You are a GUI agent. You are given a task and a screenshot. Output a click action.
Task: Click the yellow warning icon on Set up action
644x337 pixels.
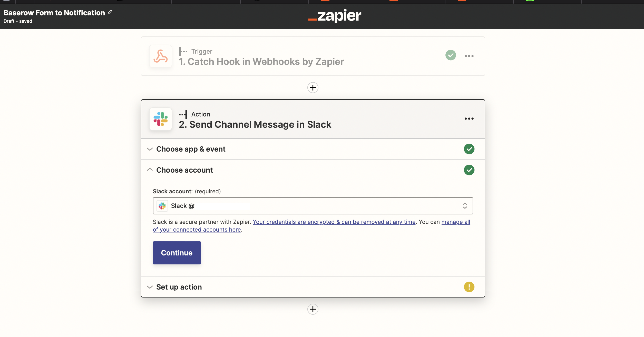(469, 287)
